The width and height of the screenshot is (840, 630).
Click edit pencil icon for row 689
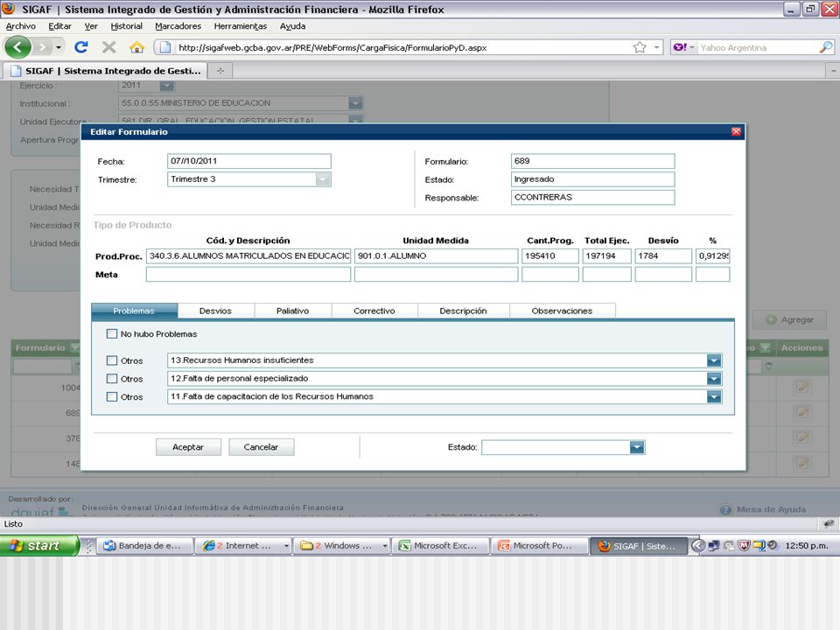802,412
